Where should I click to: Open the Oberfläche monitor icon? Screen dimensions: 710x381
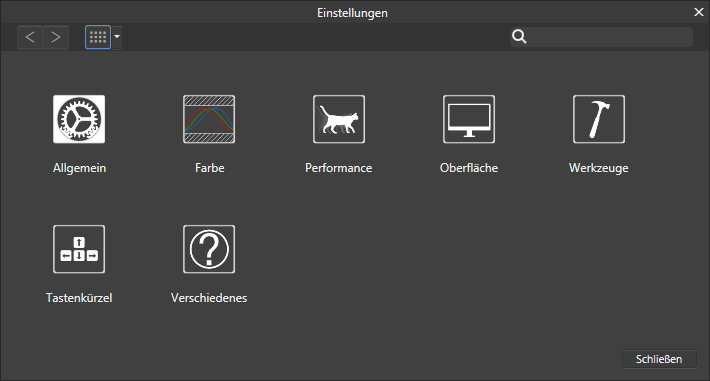click(469, 119)
